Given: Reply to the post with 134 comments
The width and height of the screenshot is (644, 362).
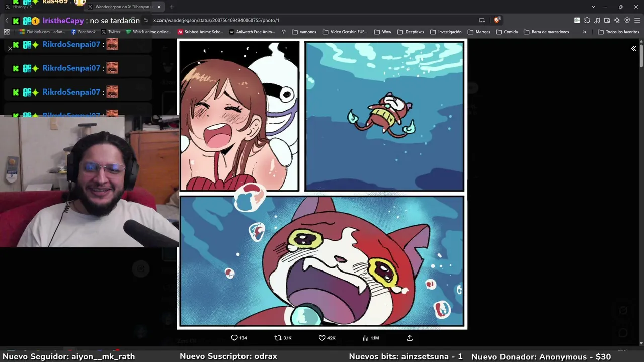Looking at the screenshot, I should pos(239,338).
